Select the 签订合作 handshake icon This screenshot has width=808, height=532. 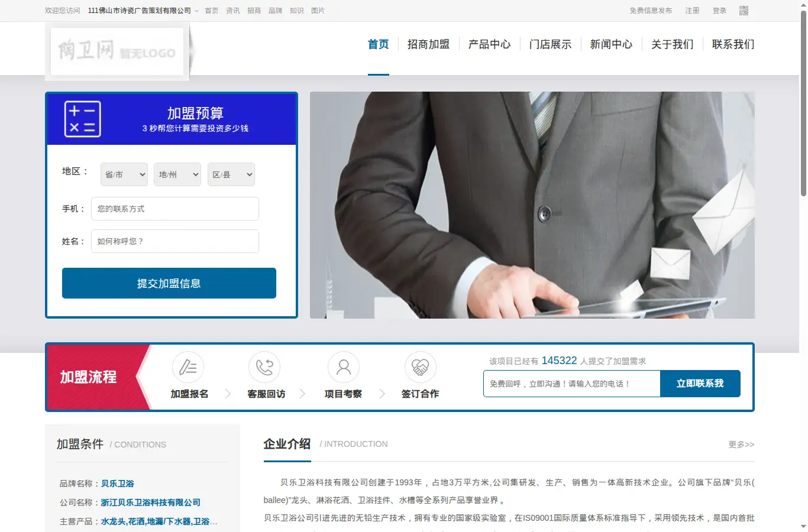click(421, 367)
